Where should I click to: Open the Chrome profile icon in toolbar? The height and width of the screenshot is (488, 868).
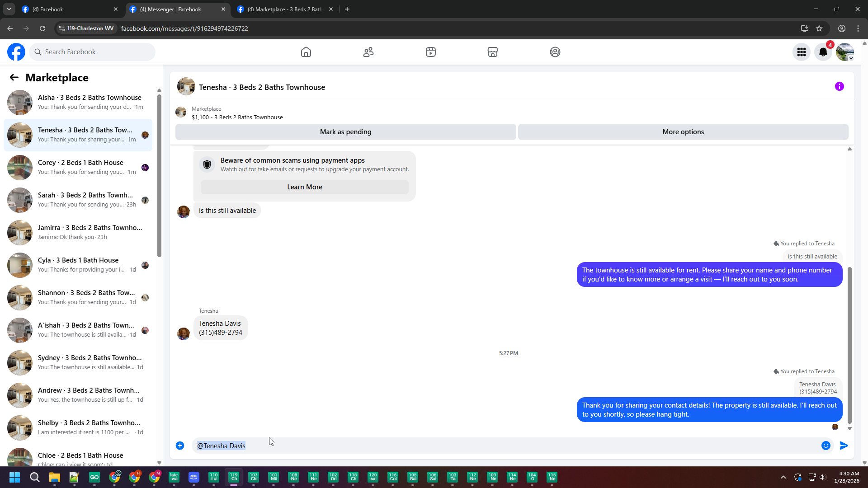point(842,28)
